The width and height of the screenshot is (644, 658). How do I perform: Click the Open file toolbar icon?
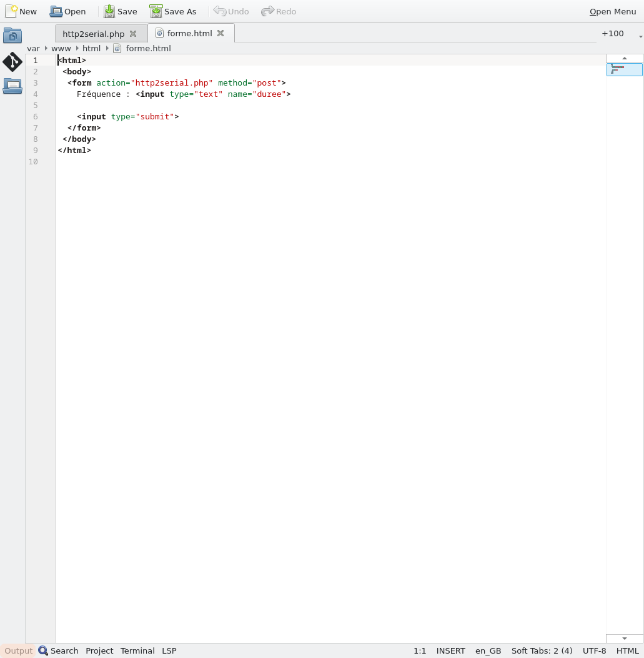(56, 11)
